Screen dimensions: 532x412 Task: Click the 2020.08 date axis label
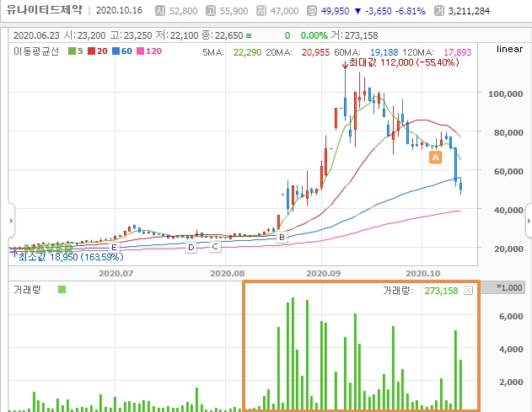(x=228, y=273)
